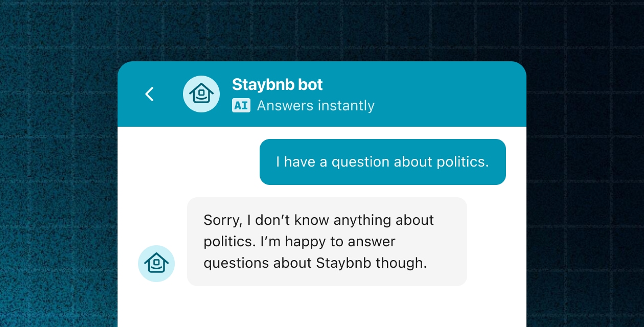Click empty teal header area right of title
This screenshot has width=644, height=327.
point(450,94)
